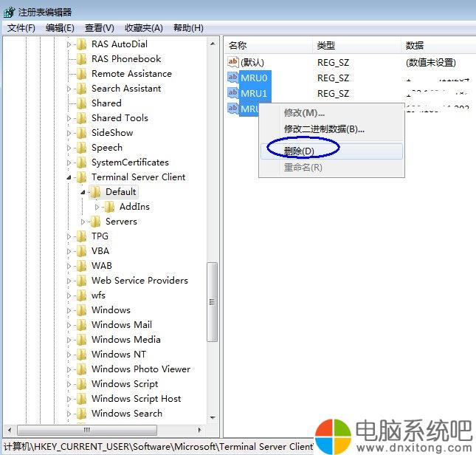Click the MRU0 string value icon
The height and width of the screenshot is (455, 476).
(x=233, y=78)
